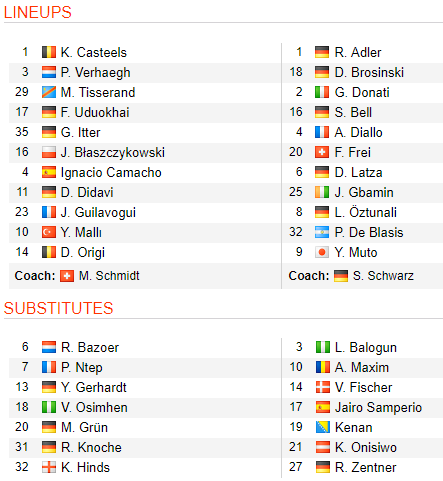Click the Polish flag beside J. Błaszczykowski
443x481 pixels.
[x=49, y=152]
